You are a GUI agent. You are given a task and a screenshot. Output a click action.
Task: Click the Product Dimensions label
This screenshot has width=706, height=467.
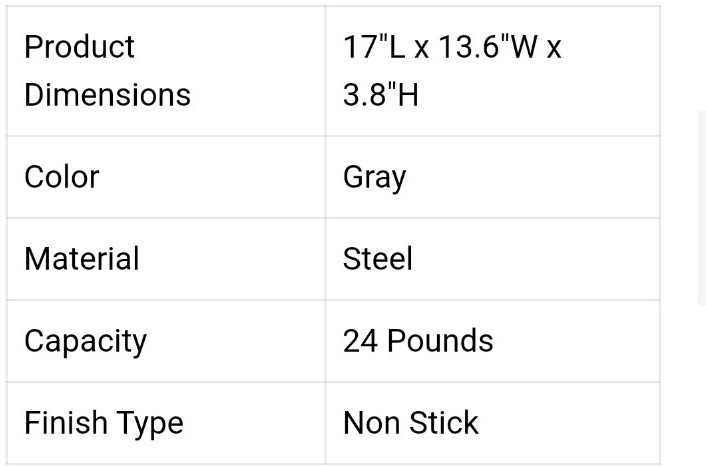coord(107,71)
